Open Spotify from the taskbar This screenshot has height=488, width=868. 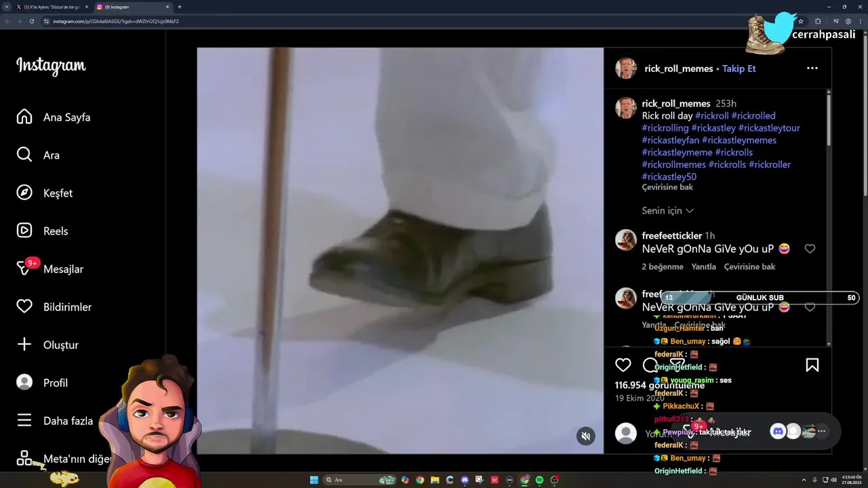coord(539,480)
